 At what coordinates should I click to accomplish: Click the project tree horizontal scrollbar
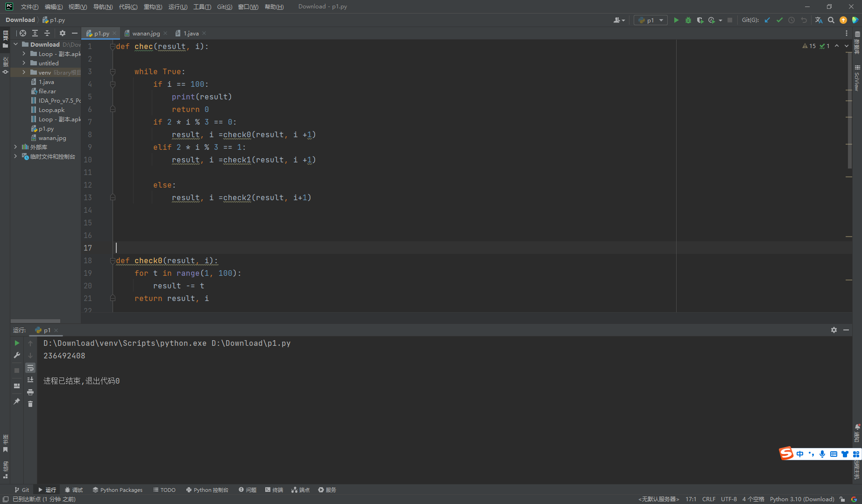point(35,321)
